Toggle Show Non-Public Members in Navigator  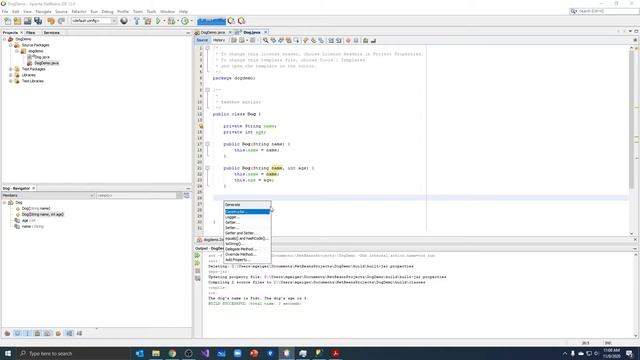[38, 333]
